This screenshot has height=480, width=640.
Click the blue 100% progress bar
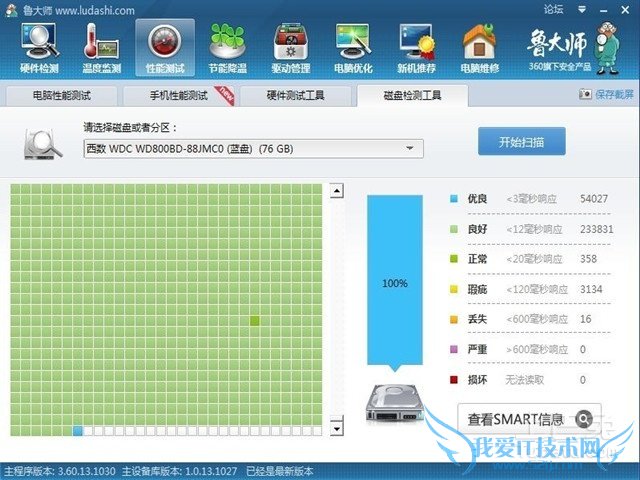point(395,280)
